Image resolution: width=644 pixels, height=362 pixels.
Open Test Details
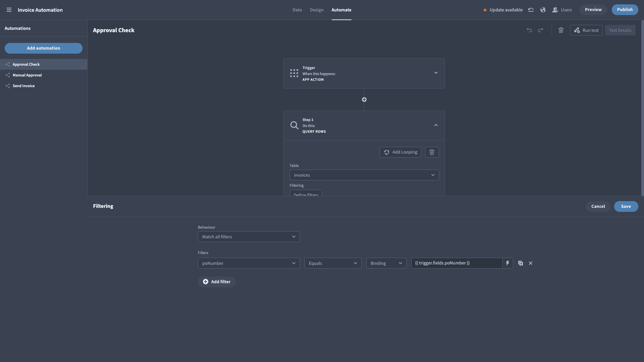[x=620, y=30]
